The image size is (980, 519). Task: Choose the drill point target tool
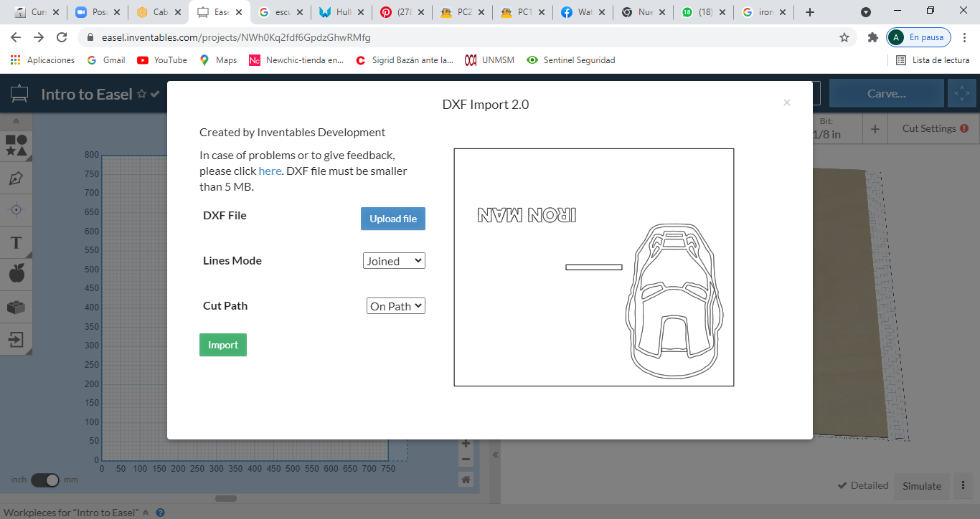click(16, 209)
